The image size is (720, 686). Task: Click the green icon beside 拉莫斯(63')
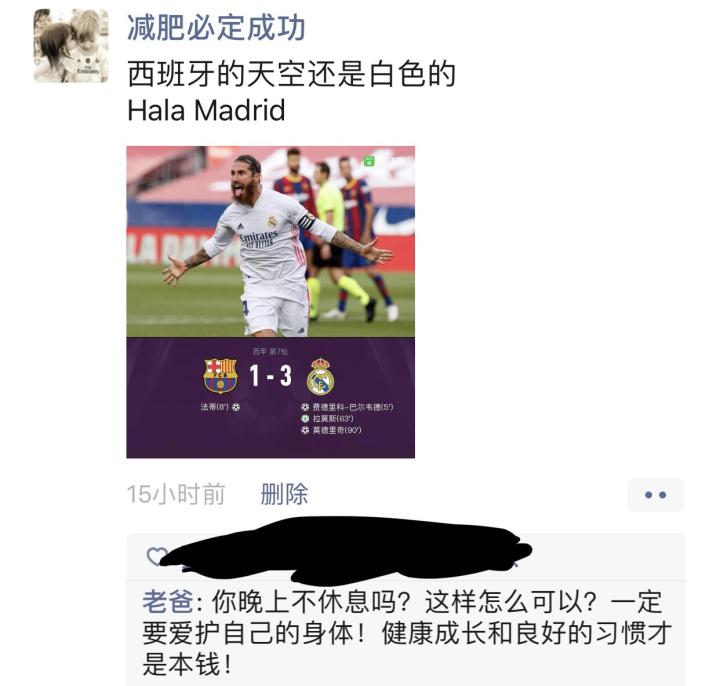click(x=305, y=419)
